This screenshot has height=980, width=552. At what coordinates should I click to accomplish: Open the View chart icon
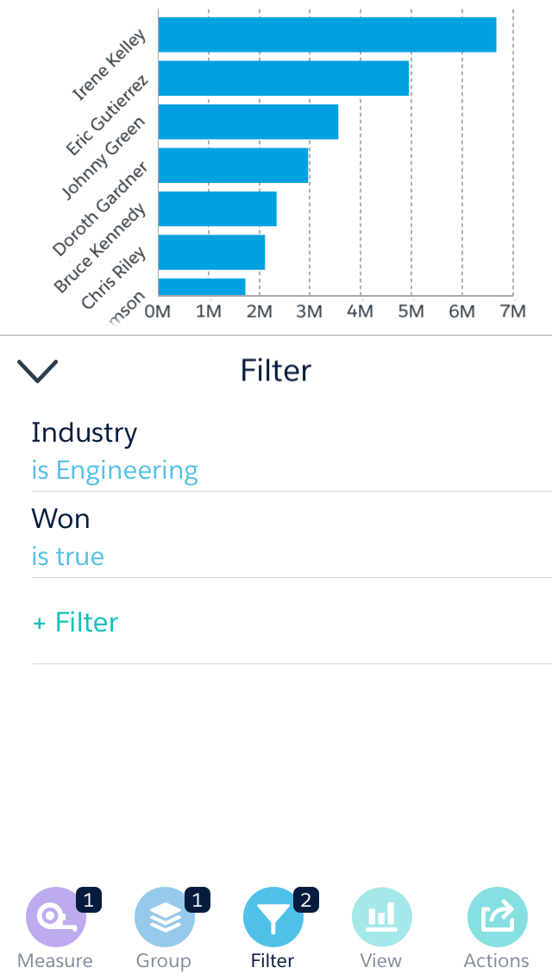click(x=381, y=918)
